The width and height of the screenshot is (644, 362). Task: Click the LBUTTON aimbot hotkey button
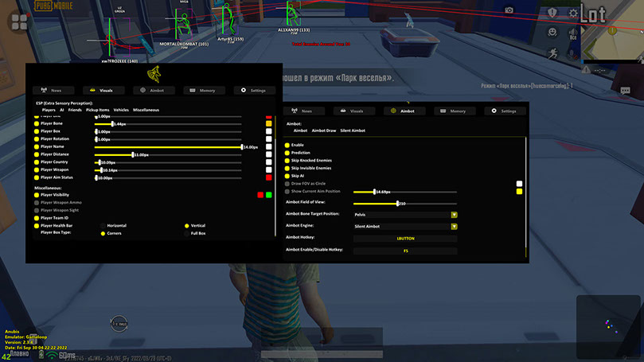[x=406, y=237]
